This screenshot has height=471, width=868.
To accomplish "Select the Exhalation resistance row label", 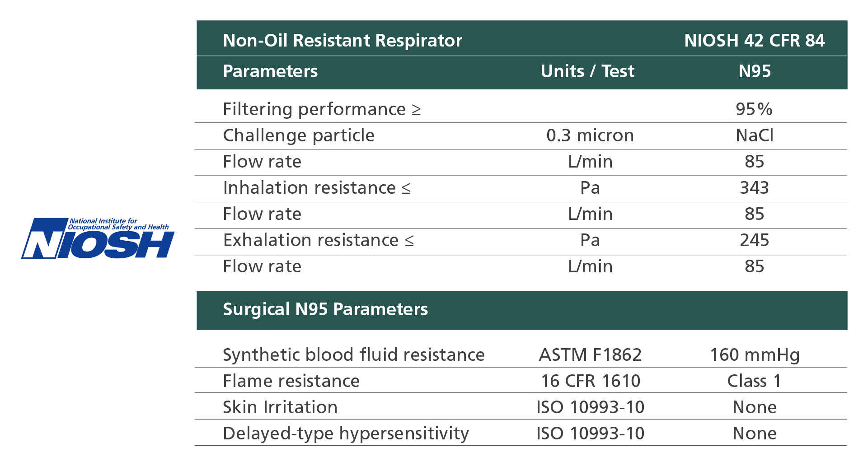I will (318, 240).
